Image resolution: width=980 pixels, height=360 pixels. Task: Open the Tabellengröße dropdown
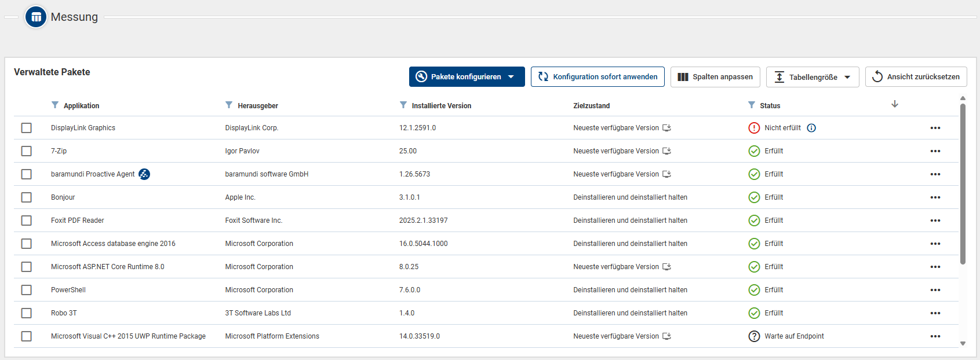[813, 77]
